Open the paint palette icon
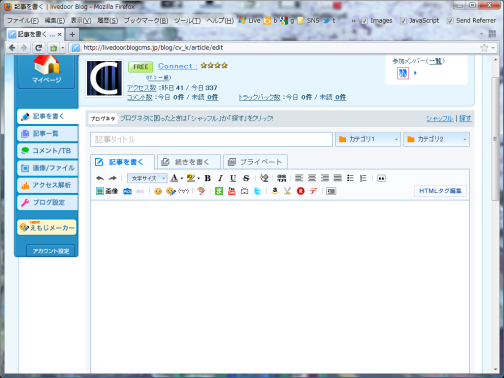The image size is (504, 378). click(201, 191)
